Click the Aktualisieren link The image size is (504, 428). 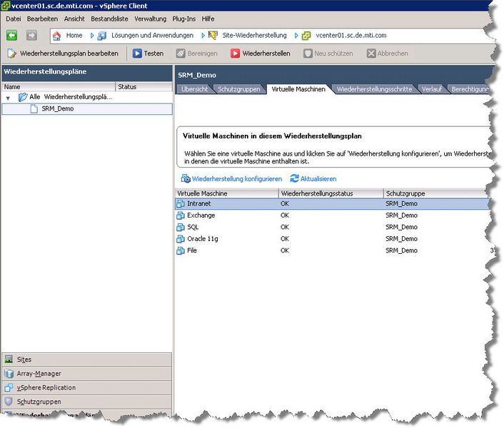[318, 179]
